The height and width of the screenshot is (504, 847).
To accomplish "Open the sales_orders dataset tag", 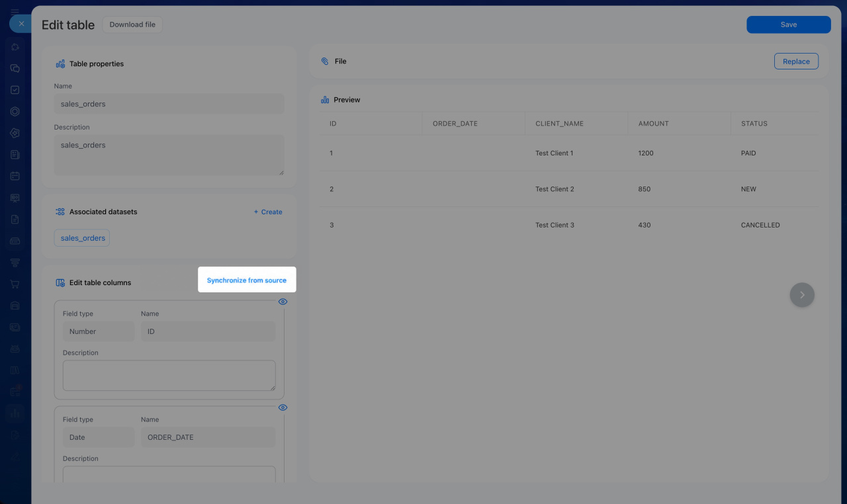I will (83, 238).
